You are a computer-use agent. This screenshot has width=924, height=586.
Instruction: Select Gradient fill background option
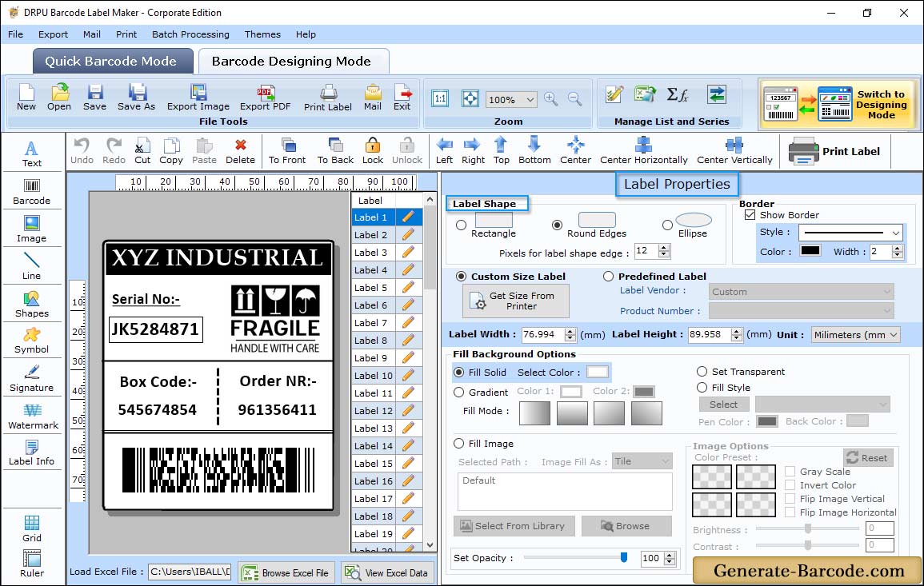click(459, 393)
